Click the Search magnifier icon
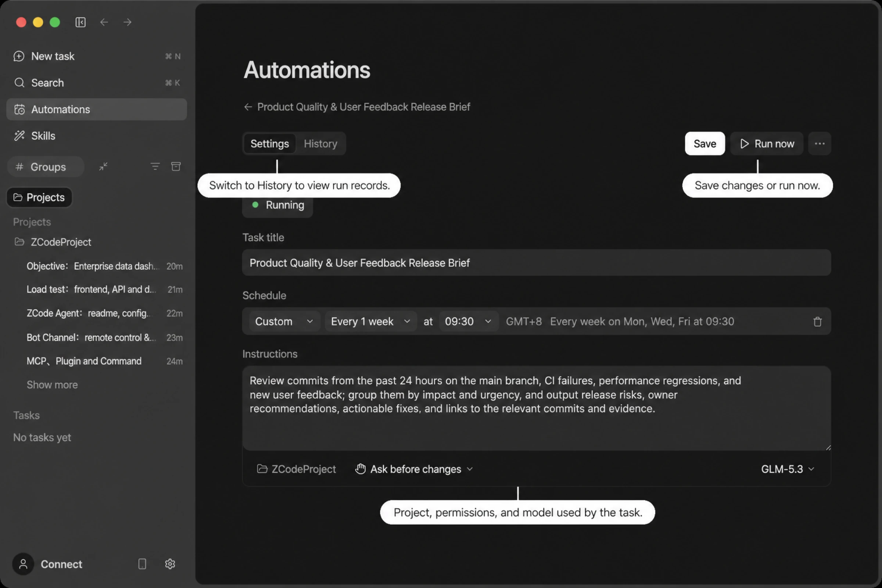 19,83
